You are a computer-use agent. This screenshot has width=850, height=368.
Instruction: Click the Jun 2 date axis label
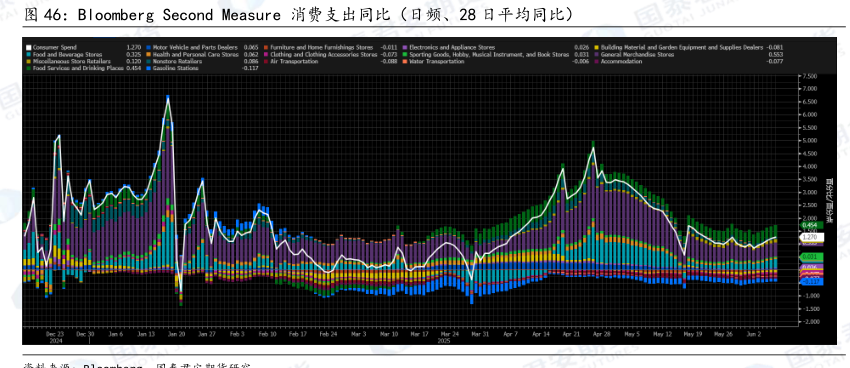click(x=754, y=334)
